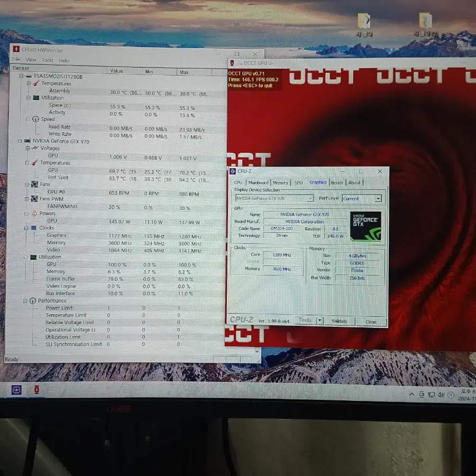This screenshot has height=476, width=476.
Task: Switch to the Mainboard tab in CPU-Z
Action: 258,182
